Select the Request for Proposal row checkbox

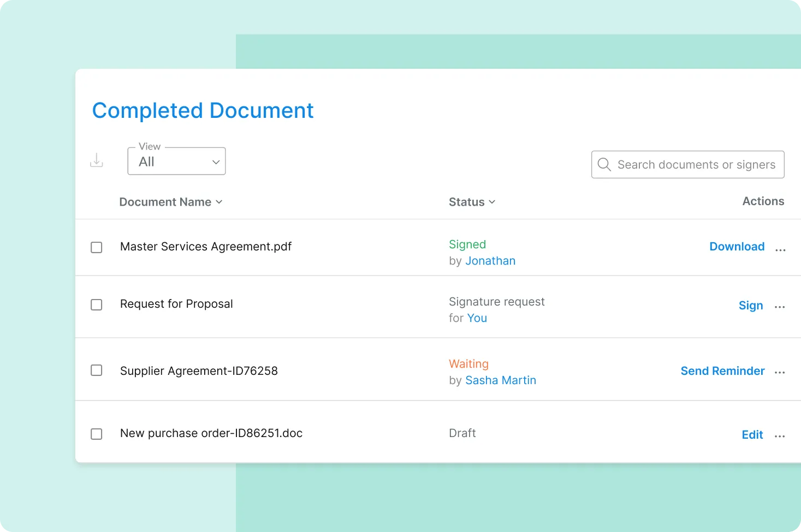pyautogui.click(x=97, y=304)
